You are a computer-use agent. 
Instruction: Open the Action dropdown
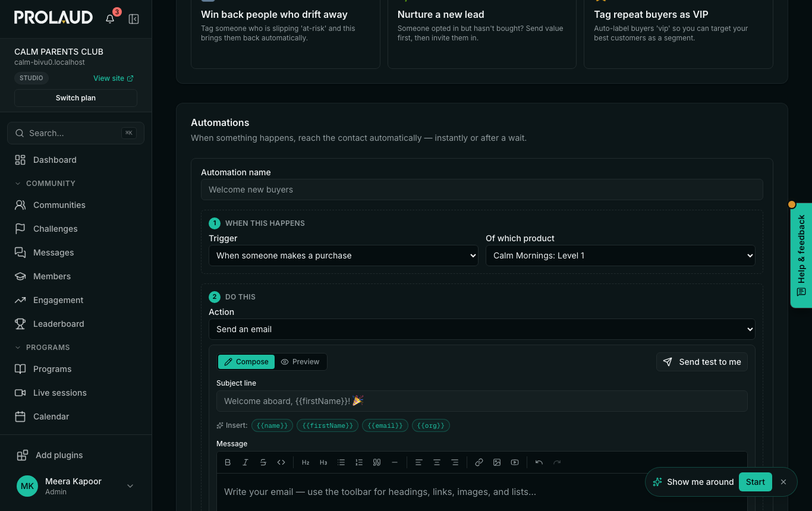[482, 329]
